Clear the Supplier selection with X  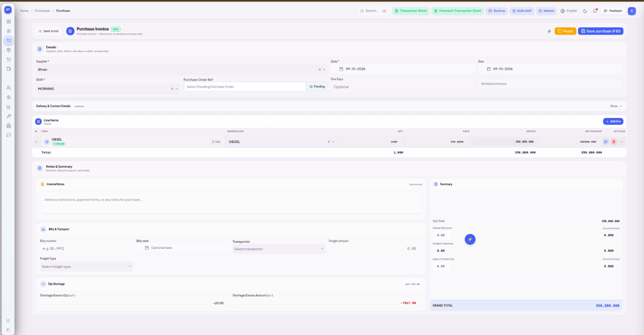pos(320,70)
